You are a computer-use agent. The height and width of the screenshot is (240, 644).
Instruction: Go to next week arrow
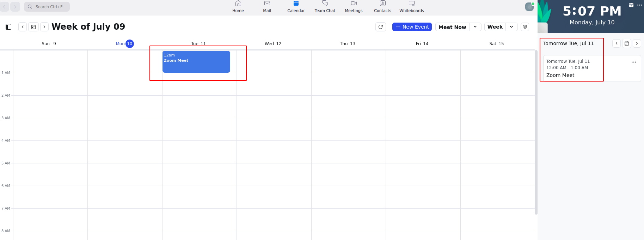44,27
